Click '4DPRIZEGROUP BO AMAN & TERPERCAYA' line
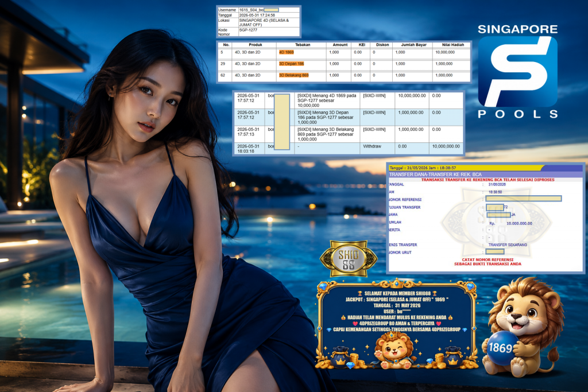Image resolution: width=588 pixels, height=392 pixels. click(397, 324)
